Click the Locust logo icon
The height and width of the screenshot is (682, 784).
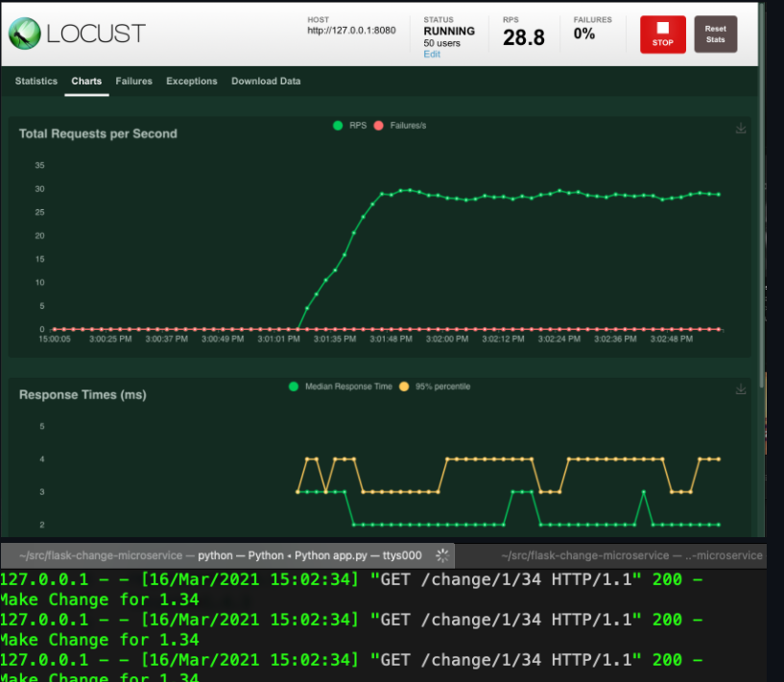point(26,34)
